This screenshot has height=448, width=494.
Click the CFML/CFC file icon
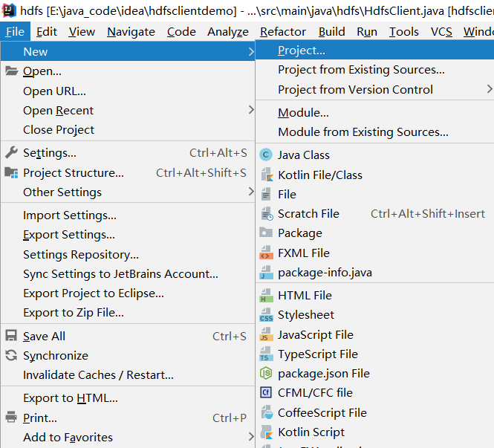[x=266, y=392]
